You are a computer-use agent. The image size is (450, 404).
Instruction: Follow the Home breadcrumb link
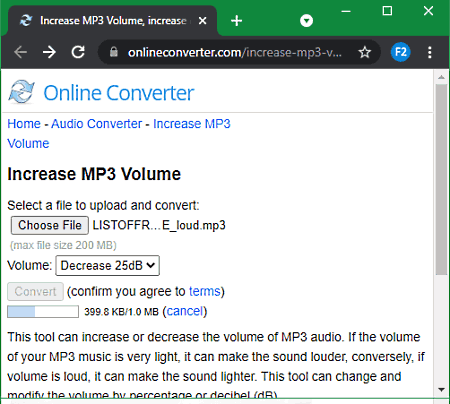click(x=24, y=124)
